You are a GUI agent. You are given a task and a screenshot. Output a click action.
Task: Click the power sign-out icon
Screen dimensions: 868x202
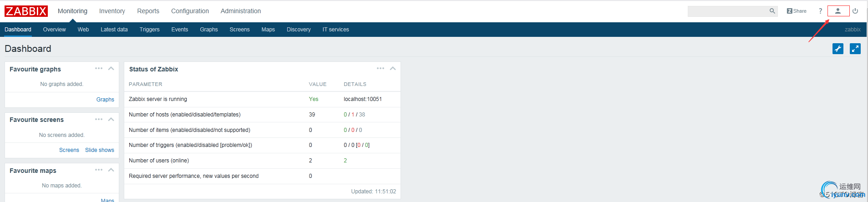(x=855, y=11)
